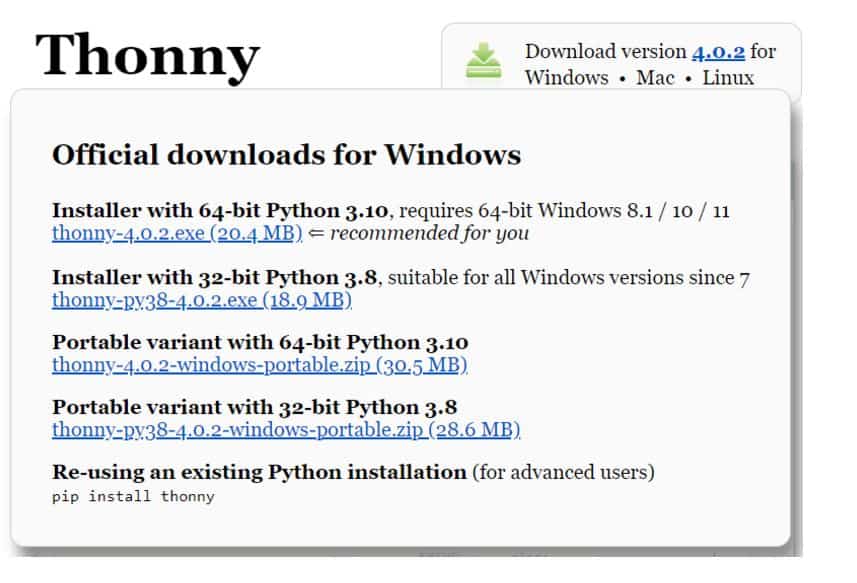
Task: Open the 4.0.2 version link
Action: 718,52
